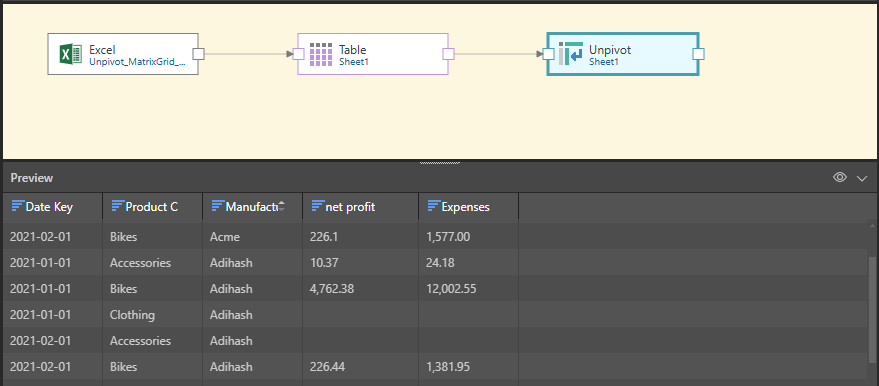
Task: Click the Expenses column type icon
Action: tap(433, 206)
